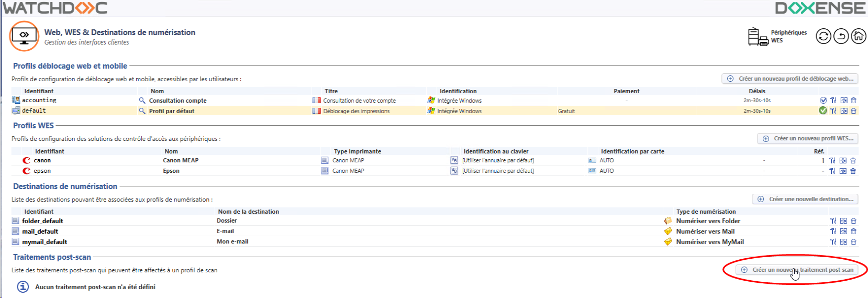This screenshot has height=298, width=868.
Task: Open the accounting profile identifier
Action: point(39,101)
